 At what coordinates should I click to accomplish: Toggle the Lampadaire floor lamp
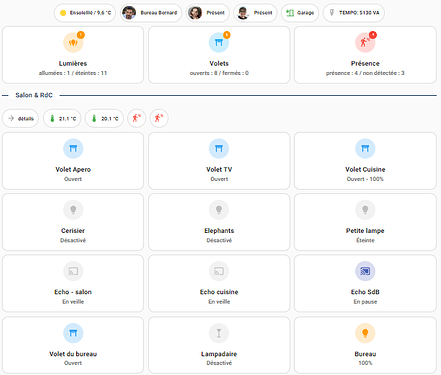[x=219, y=333]
